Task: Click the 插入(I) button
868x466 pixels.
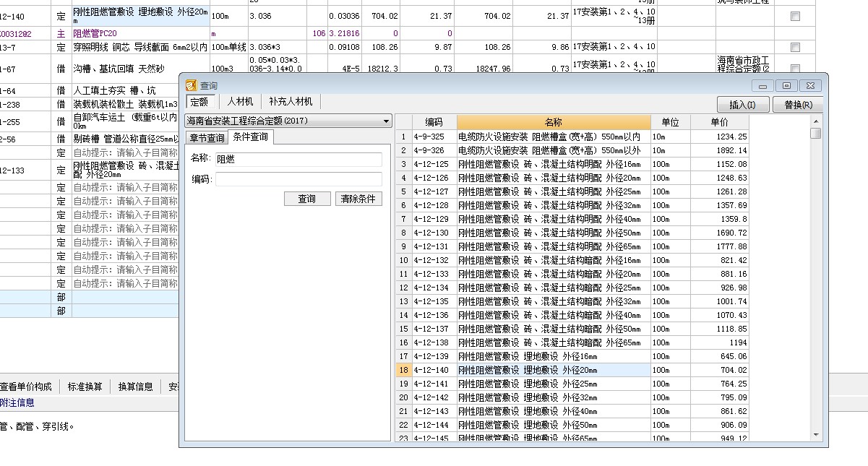Action: 742,105
